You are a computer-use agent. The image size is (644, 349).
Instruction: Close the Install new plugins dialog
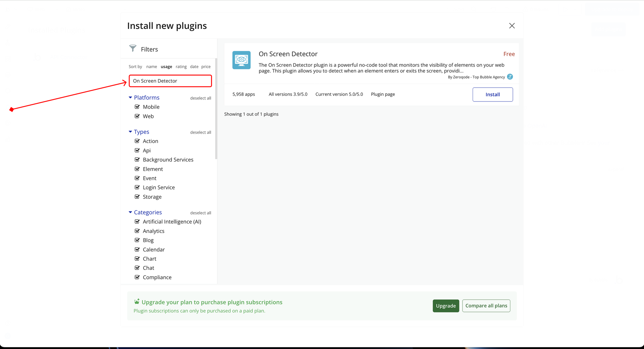point(512,26)
